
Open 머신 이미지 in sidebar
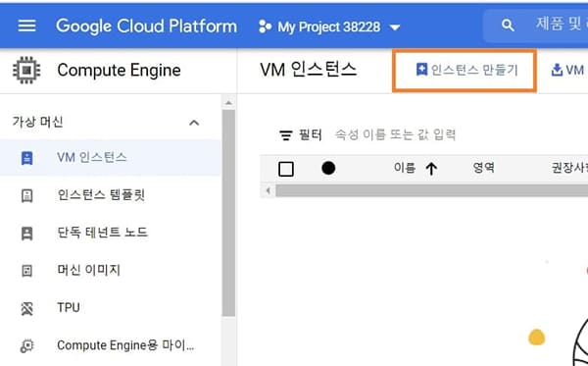[x=88, y=270]
